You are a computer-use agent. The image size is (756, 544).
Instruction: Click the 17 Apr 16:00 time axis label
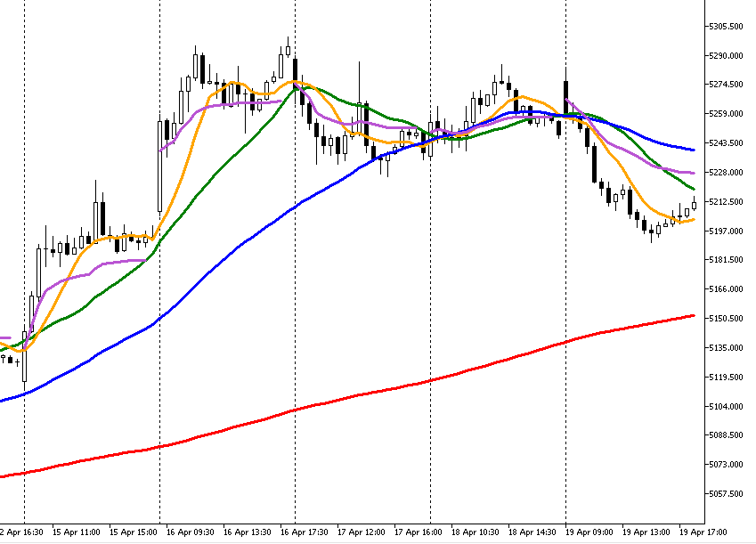click(418, 532)
